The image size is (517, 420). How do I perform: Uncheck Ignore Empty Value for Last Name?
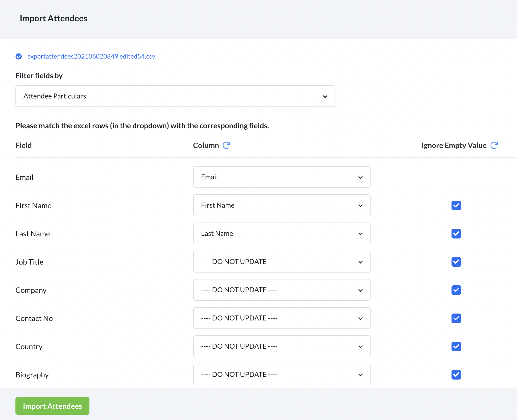[456, 234]
